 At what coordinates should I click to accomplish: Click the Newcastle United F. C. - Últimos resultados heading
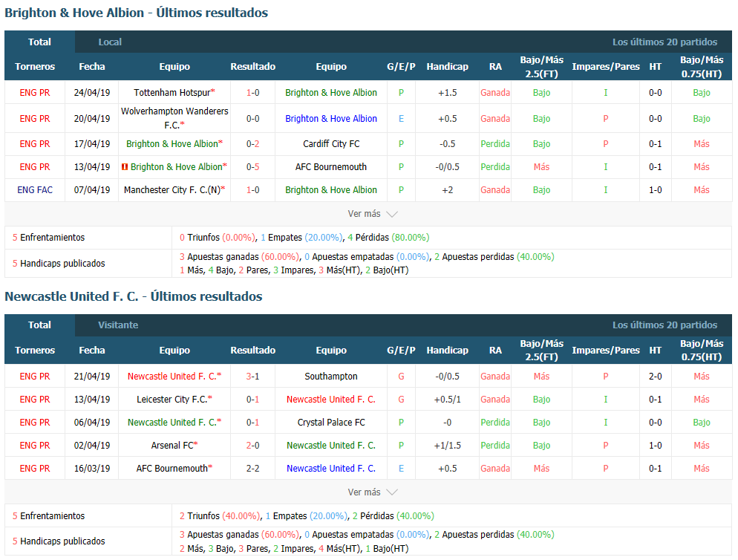click(134, 296)
